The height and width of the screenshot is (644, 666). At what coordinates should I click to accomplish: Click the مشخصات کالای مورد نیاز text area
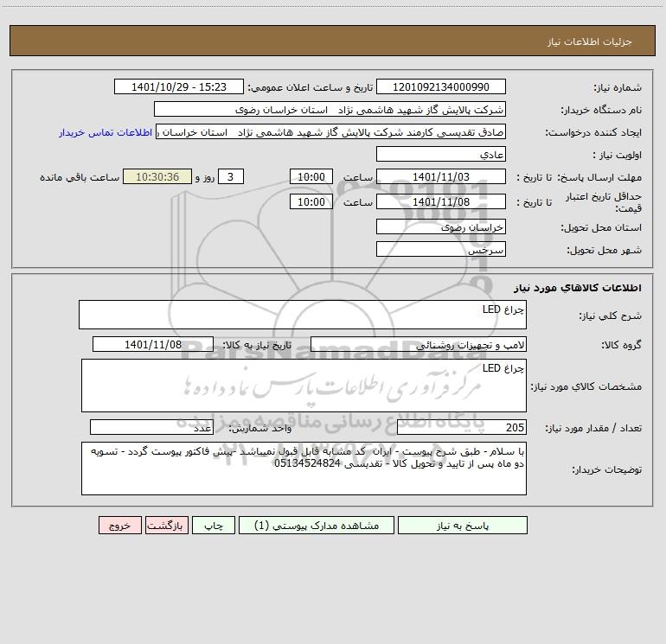[304, 386]
